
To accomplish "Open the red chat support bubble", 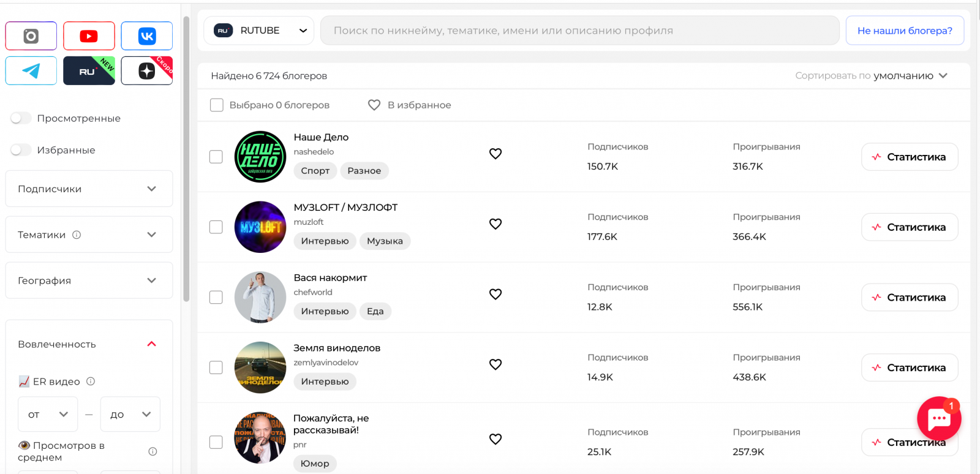I will tap(938, 419).
